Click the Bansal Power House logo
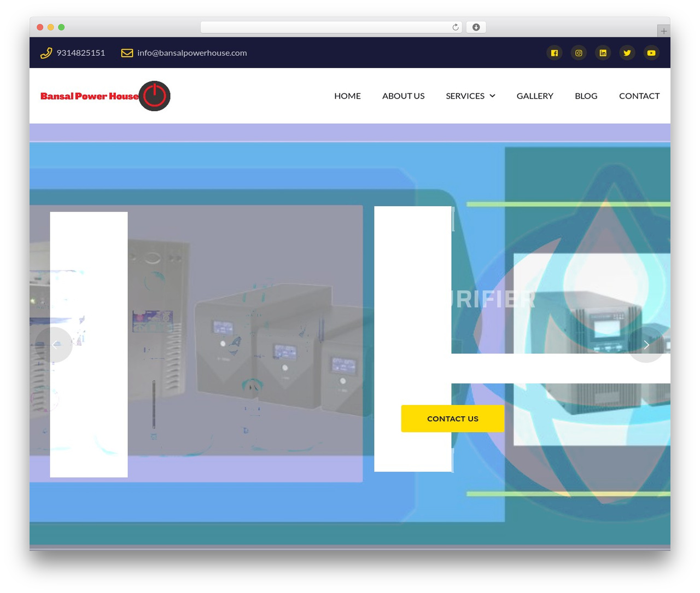Viewport: 700px width, 593px height. 106,96
